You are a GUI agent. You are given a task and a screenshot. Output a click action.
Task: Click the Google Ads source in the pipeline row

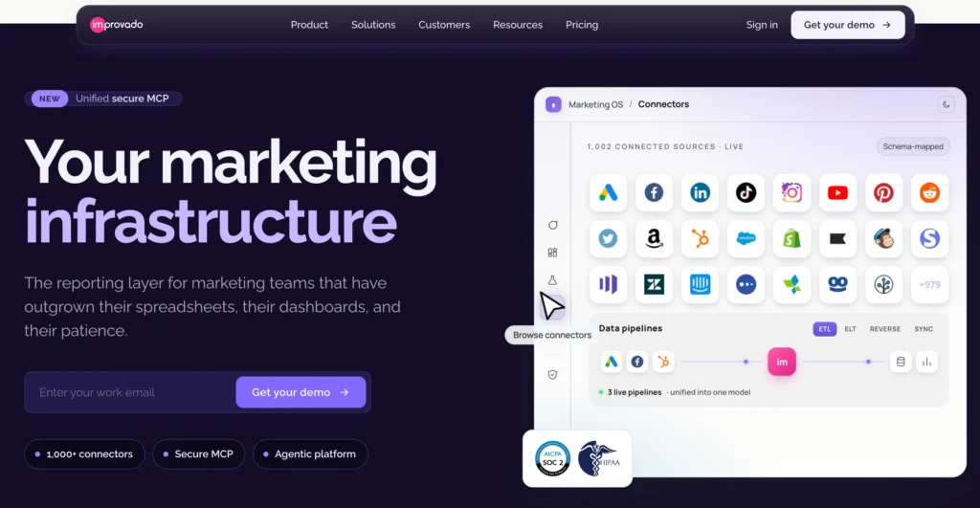(612, 362)
